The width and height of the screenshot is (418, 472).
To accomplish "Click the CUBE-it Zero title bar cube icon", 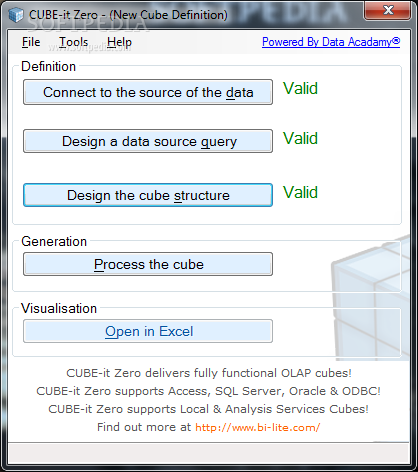I will (x=16, y=15).
